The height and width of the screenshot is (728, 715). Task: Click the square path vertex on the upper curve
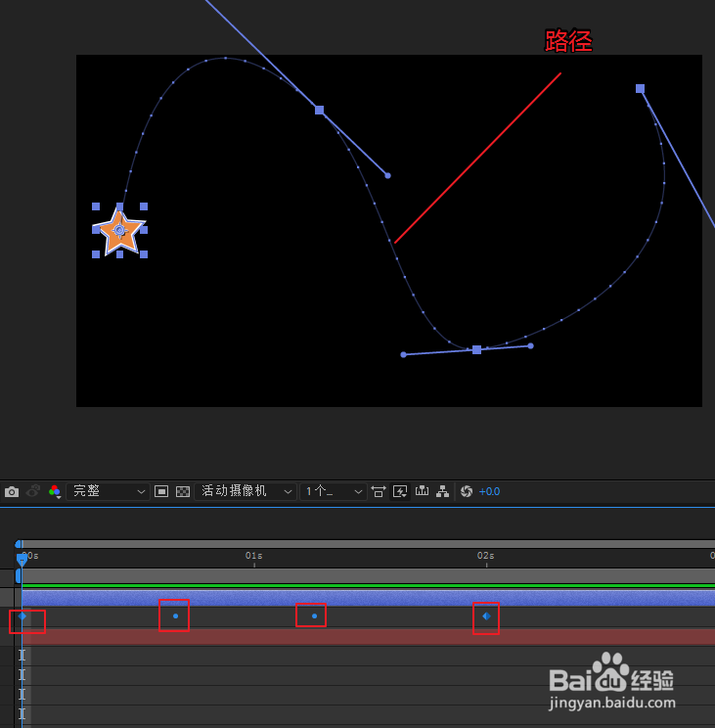click(319, 110)
